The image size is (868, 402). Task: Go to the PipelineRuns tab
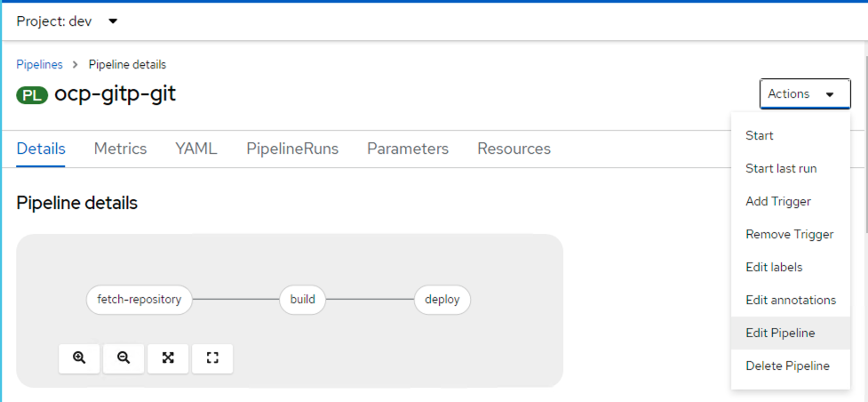pyautogui.click(x=292, y=149)
